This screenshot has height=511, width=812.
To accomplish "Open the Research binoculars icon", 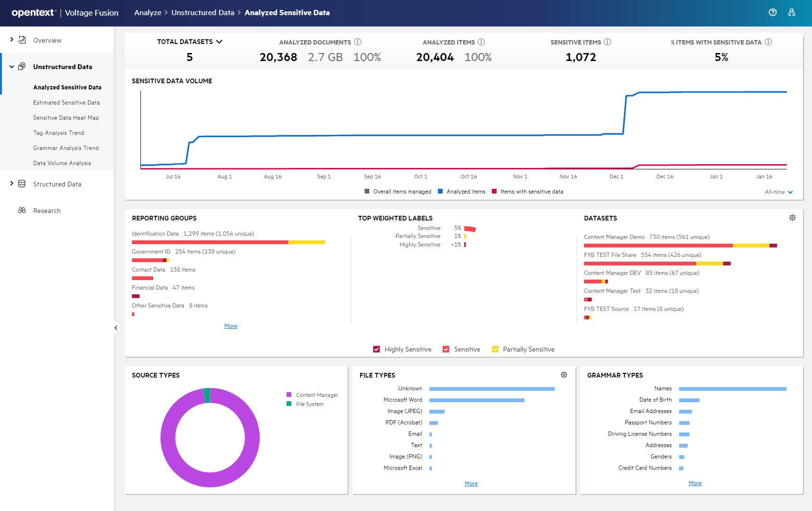I will pos(21,210).
